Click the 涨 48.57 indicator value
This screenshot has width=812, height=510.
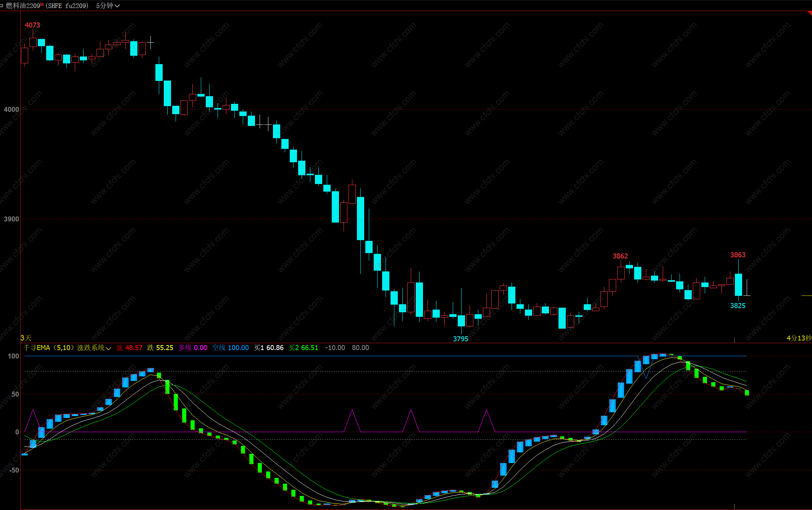click(129, 348)
